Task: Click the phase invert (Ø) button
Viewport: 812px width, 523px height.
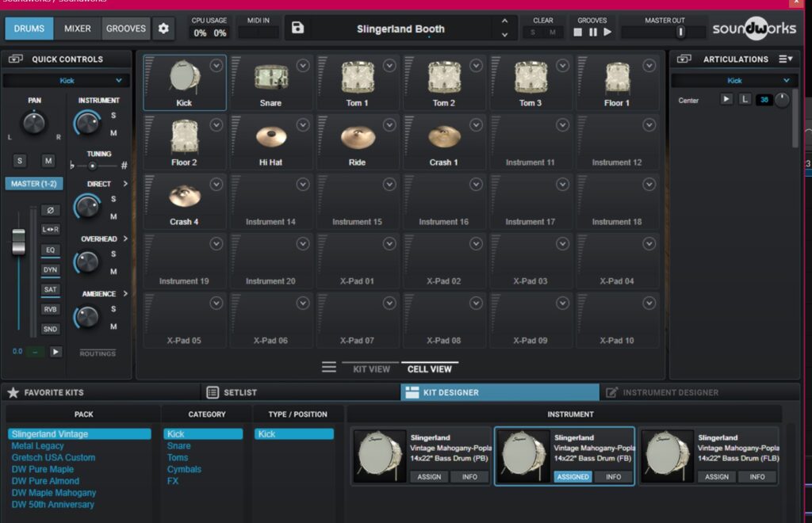Action: 50,211
